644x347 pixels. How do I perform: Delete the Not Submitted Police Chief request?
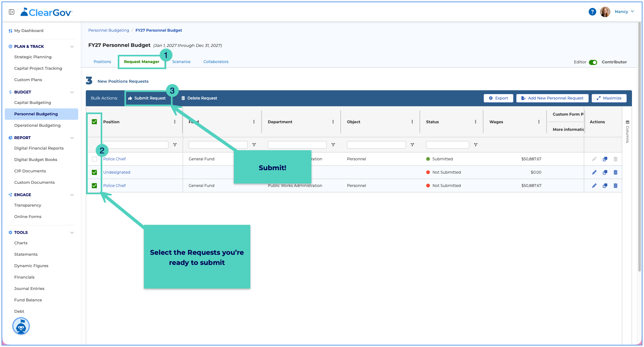616,186
